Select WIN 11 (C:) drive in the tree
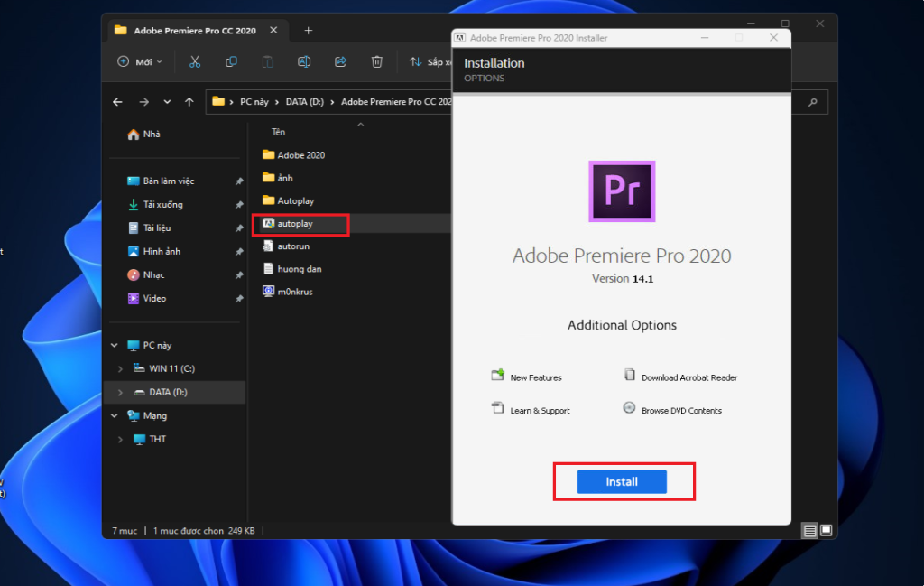Screen dimensions: 924x586 164,369
